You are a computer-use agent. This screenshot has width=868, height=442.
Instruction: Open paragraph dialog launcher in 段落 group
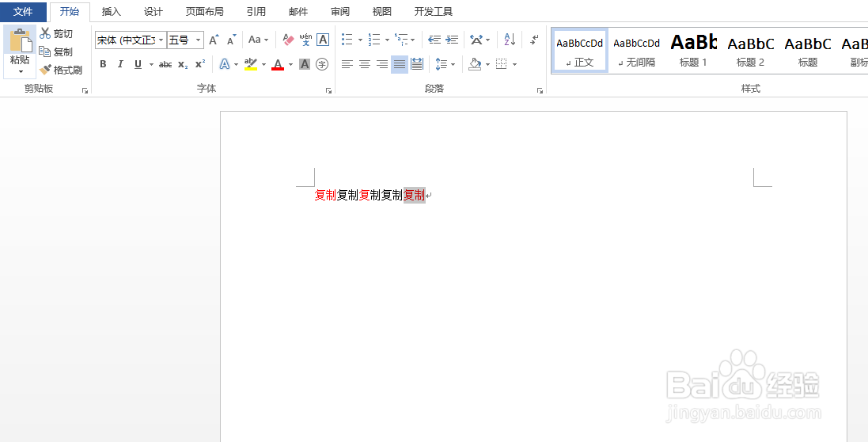[x=540, y=90]
